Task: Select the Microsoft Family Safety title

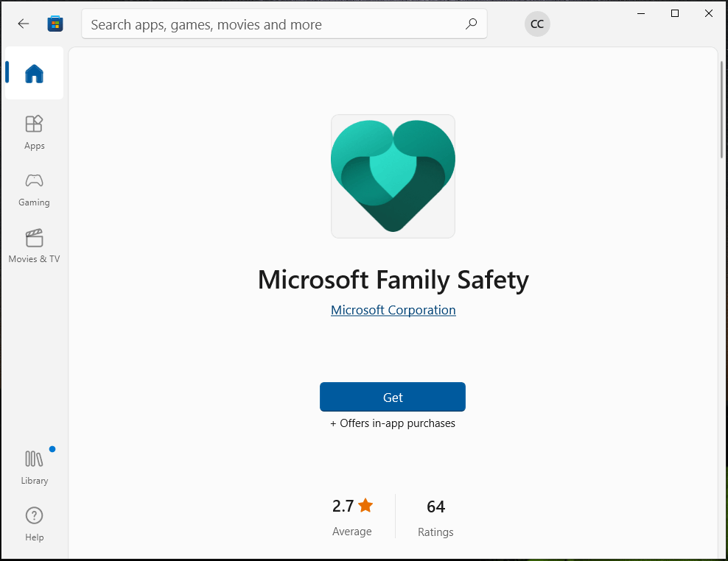Action: click(393, 280)
